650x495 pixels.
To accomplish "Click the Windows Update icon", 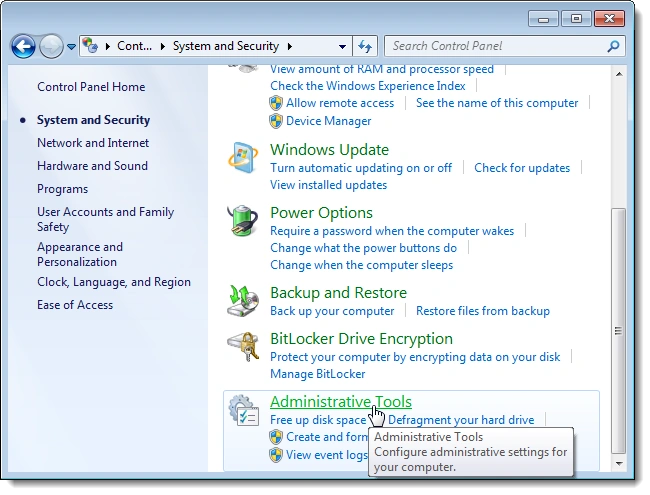I will coord(243,158).
